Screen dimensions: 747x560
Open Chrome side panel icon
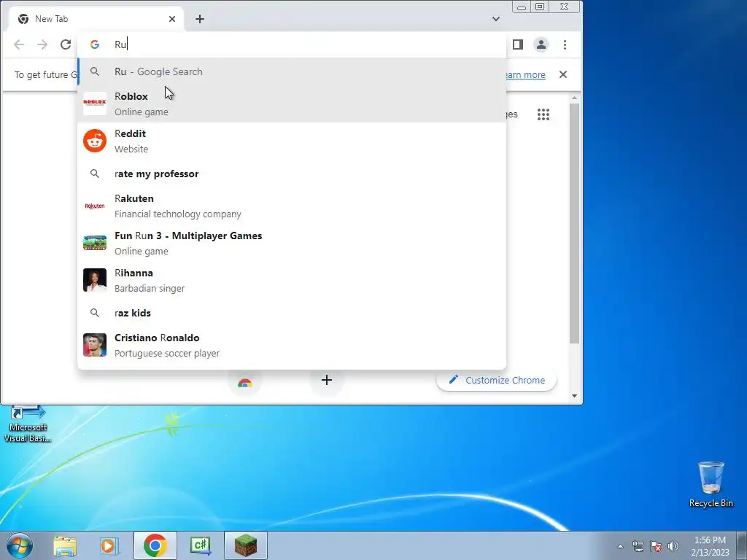tap(518, 44)
